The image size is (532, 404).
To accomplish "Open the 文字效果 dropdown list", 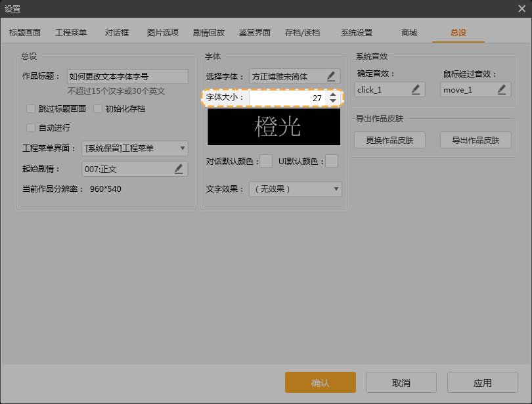I will (296, 189).
